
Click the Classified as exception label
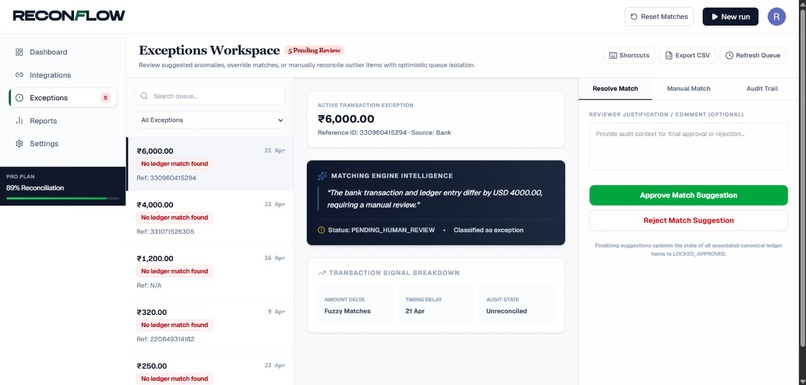488,230
